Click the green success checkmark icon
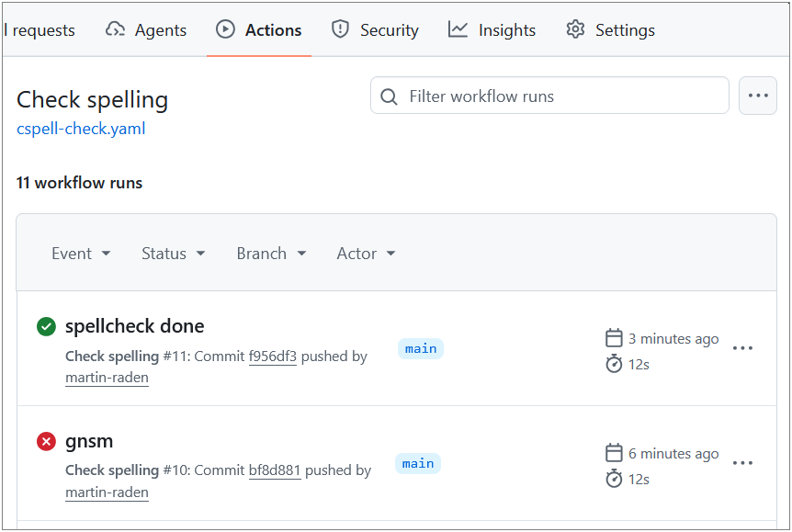Screen dimensions: 792x532 [x=46, y=326]
